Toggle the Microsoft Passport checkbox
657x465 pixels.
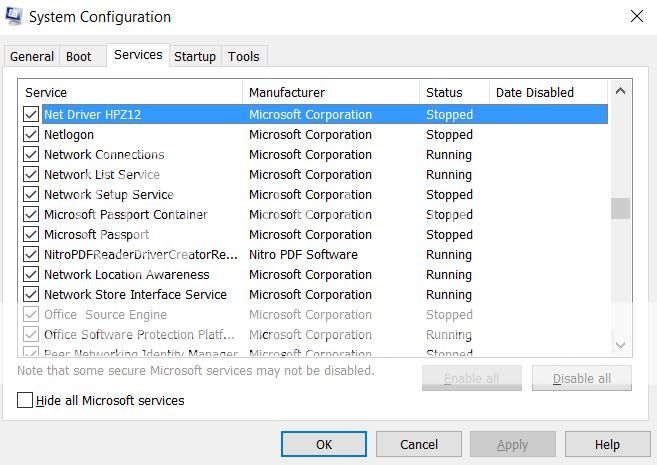(x=31, y=234)
